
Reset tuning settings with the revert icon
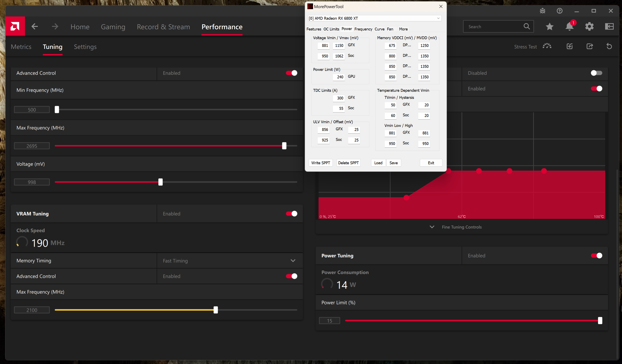click(x=609, y=46)
